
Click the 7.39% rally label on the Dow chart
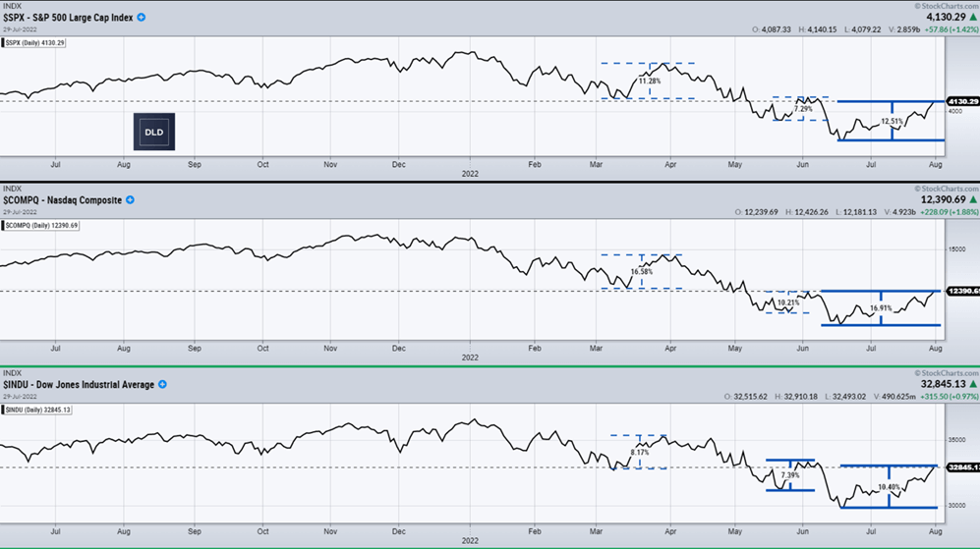click(x=790, y=475)
